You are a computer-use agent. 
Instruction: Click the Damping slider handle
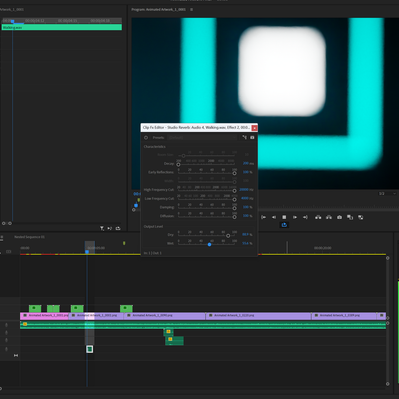pyautogui.click(x=234, y=208)
